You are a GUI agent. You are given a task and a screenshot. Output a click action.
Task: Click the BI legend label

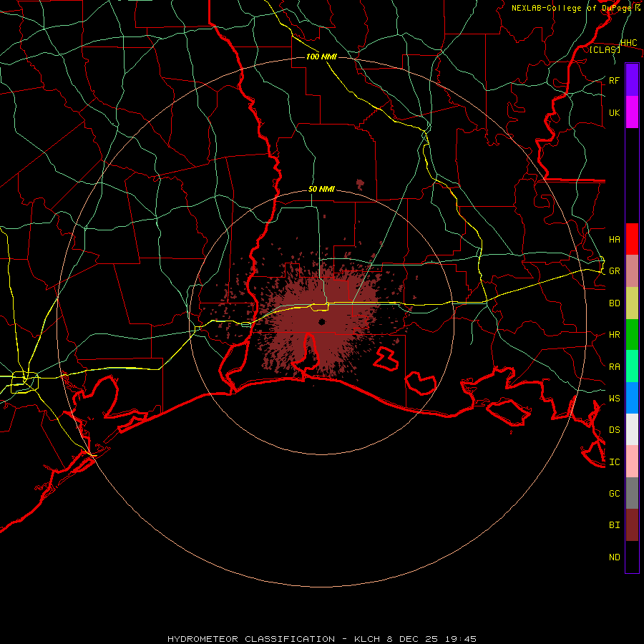click(x=614, y=525)
